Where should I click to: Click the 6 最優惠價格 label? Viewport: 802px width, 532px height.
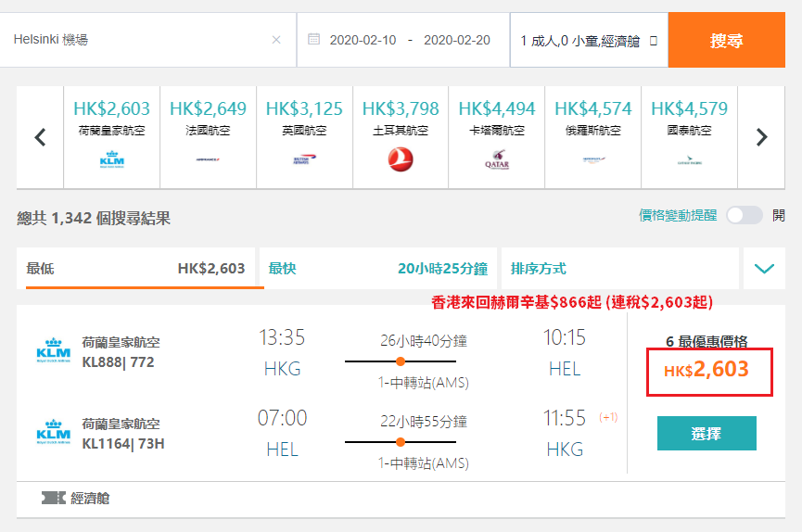[707, 342]
